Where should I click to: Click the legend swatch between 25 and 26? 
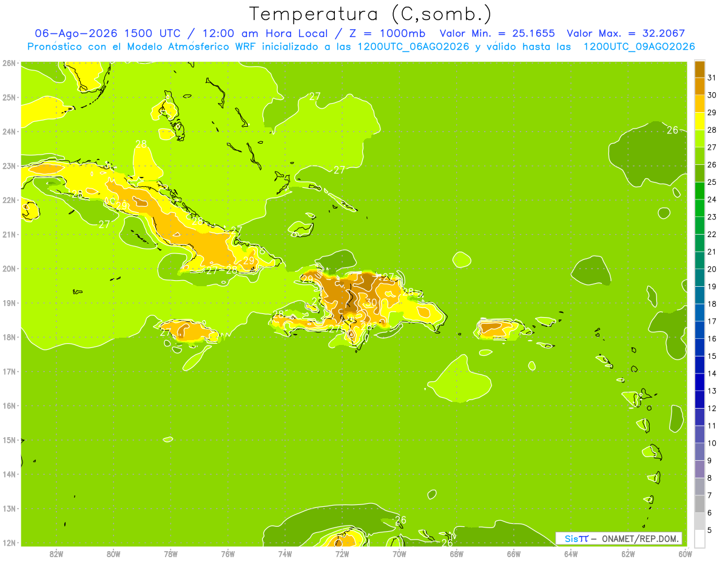point(700,173)
